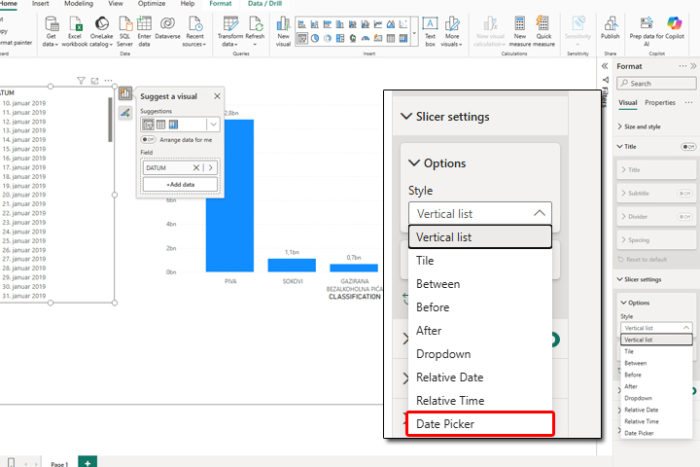The width and height of the screenshot is (700, 467).
Task: Open the View ribbon tab
Action: 116,4
